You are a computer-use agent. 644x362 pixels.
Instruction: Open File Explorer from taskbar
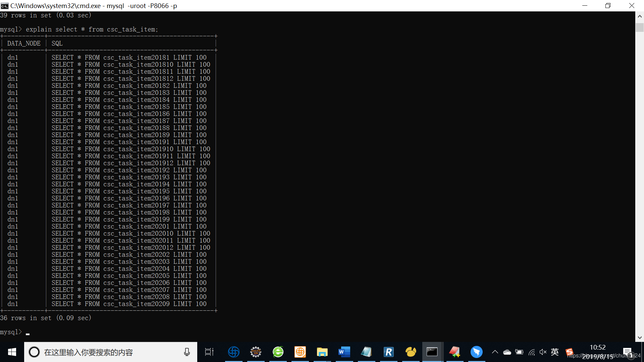[322, 352]
